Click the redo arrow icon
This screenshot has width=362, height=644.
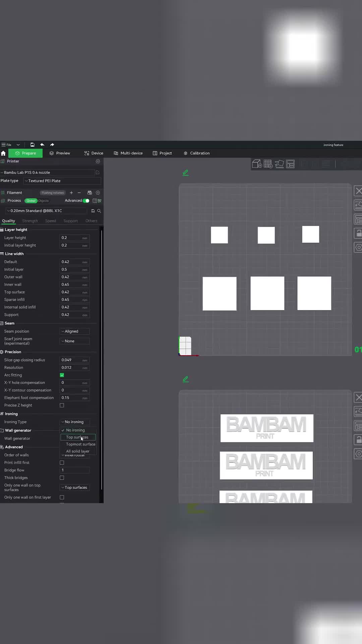click(52, 145)
